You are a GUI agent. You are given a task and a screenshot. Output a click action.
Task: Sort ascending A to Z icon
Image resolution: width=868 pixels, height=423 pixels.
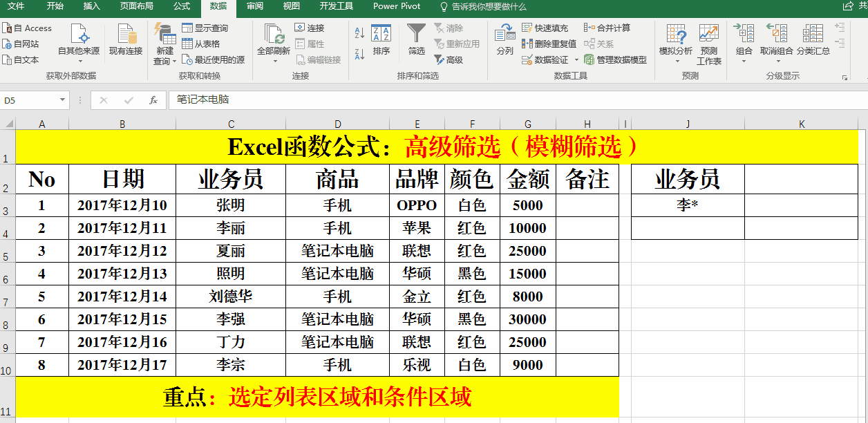pyautogui.click(x=359, y=32)
